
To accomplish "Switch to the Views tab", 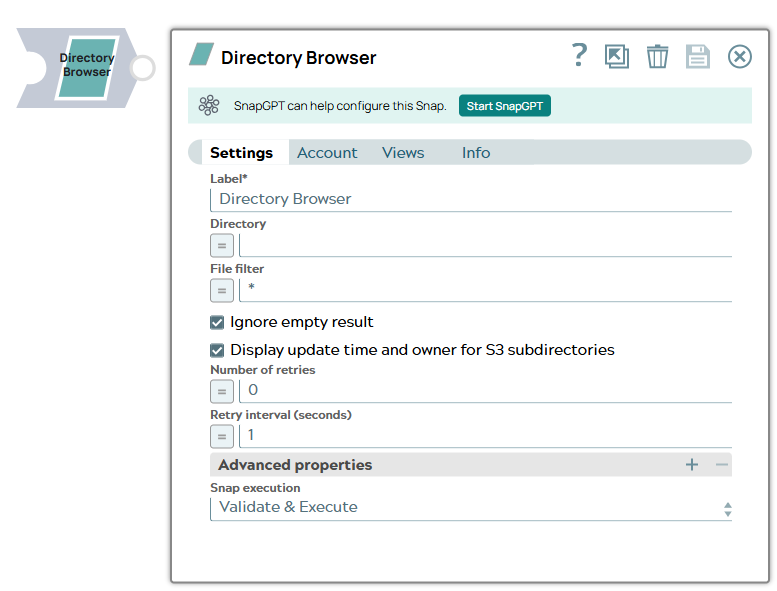I will [403, 153].
